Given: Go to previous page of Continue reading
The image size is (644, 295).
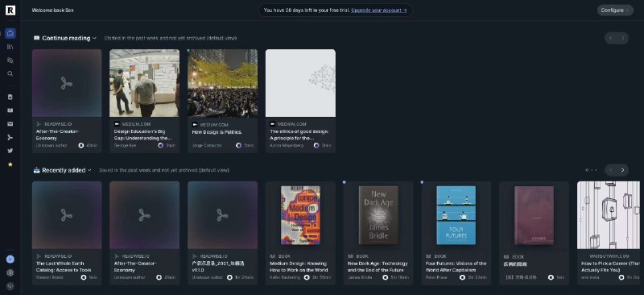Looking at the screenshot, I should pyautogui.click(x=610, y=38).
